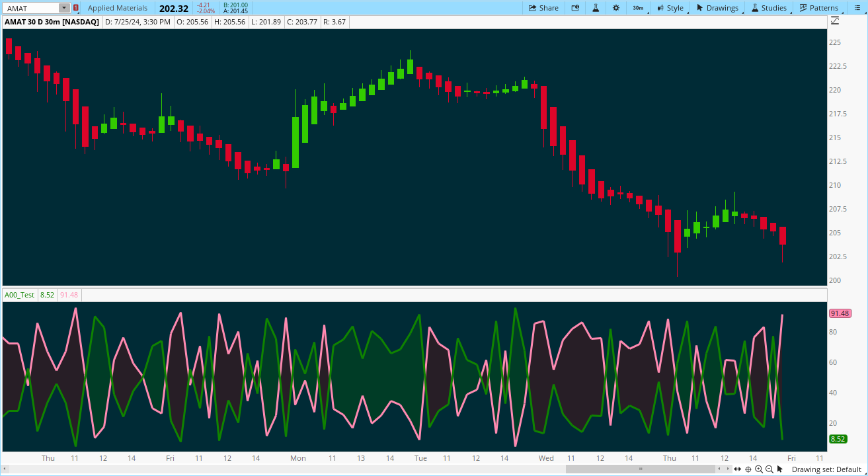Click the Mon time axis label
The width and height of the screenshot is (868, 476).
298,458
